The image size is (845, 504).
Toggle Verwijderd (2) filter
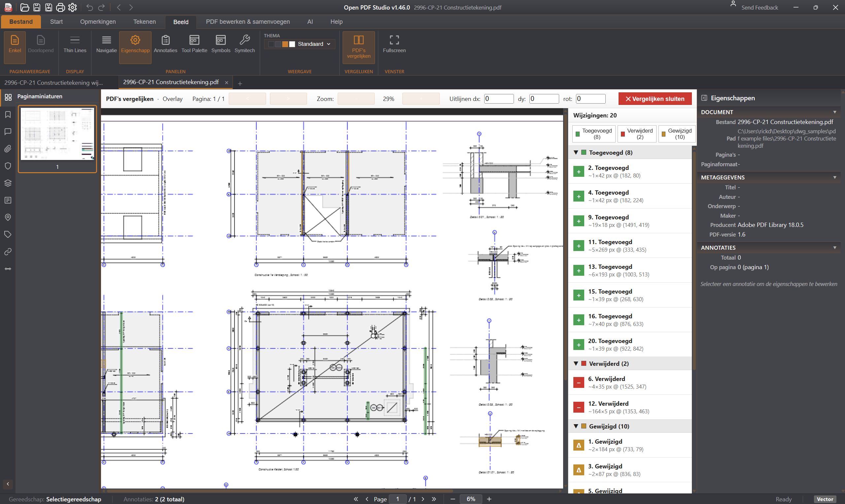(x=637, y=134)
